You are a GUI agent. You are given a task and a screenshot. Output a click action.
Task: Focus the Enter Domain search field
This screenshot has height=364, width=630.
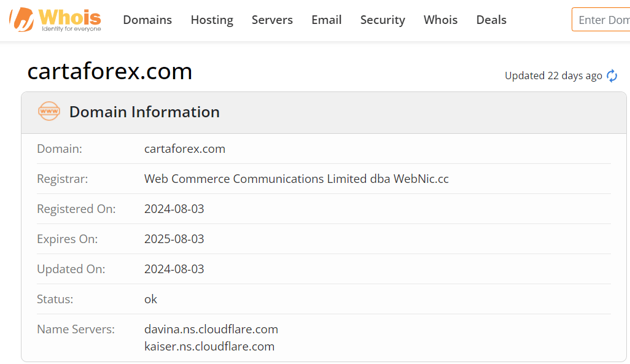point(601,19)
